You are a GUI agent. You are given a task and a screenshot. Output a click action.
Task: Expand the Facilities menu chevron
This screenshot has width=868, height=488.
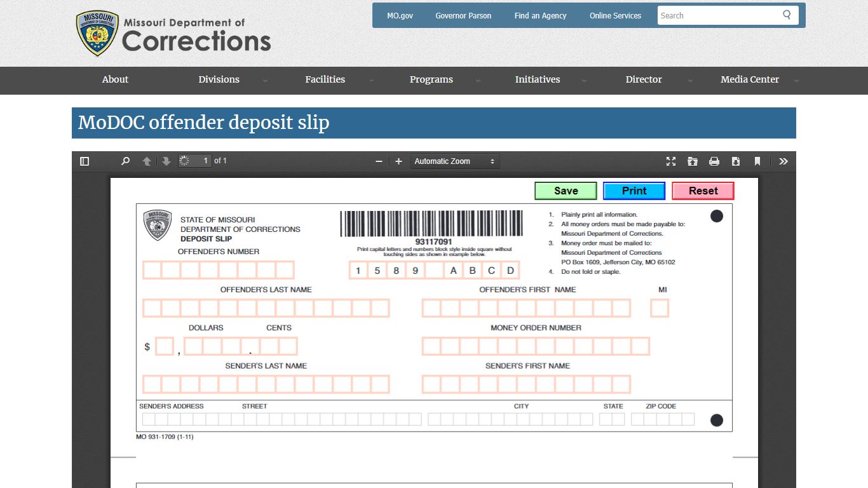coord(371,81)
